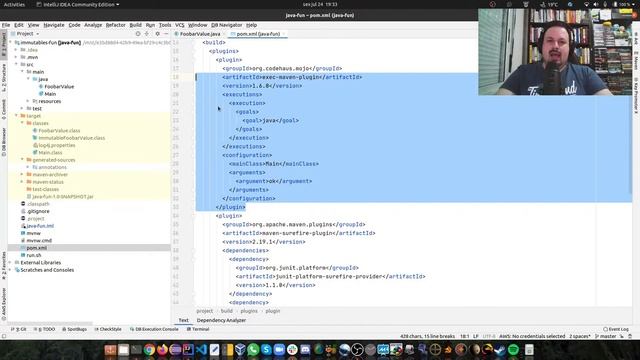
Task: Open the DB Execution Console tool window
Action: 154,329
